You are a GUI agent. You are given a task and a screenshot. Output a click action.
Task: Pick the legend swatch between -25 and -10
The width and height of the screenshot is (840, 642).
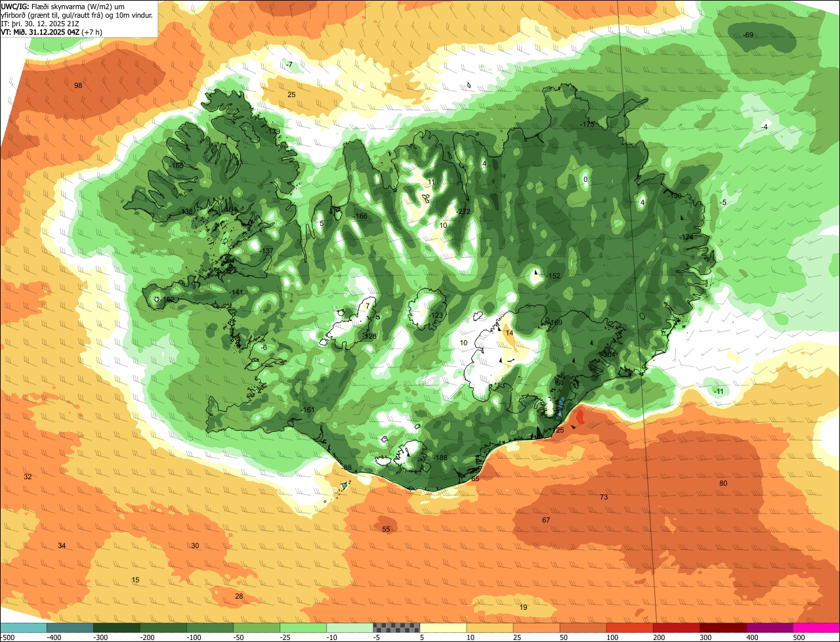coord(303,628)
